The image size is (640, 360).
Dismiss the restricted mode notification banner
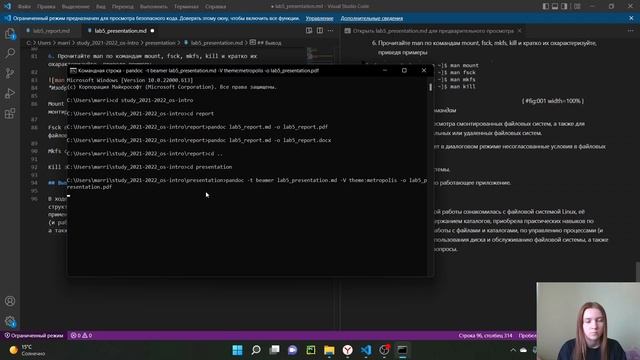pyautogui.click(x=631, y=18)
